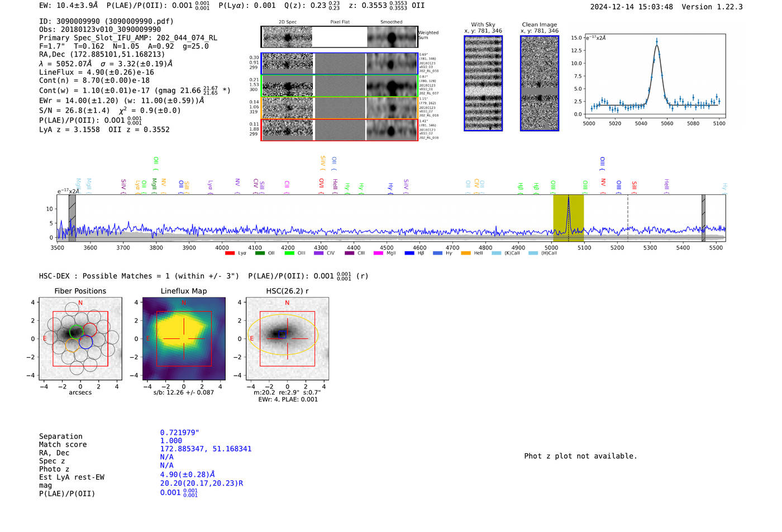Click the green fiber circle in Fiber Positions
The image size is (782, 532).
[x=77, y=332]
